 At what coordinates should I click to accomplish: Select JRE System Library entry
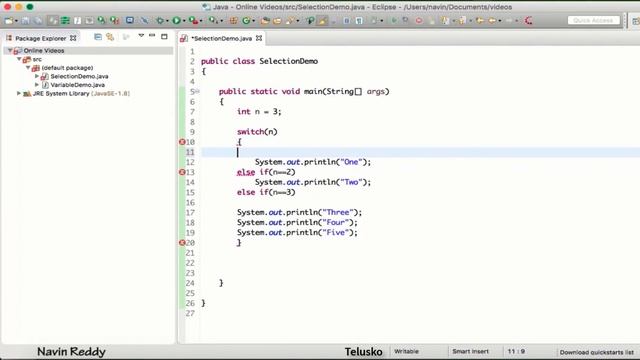81,93
